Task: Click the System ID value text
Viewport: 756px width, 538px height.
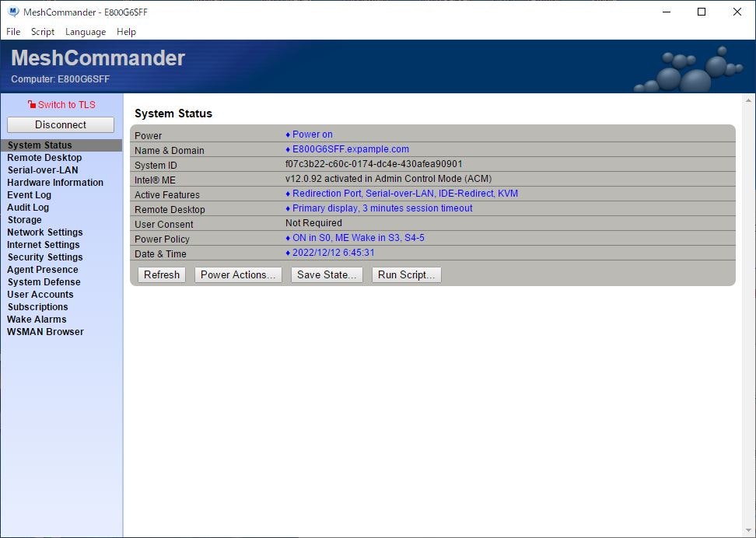Action: click(373, 164)
